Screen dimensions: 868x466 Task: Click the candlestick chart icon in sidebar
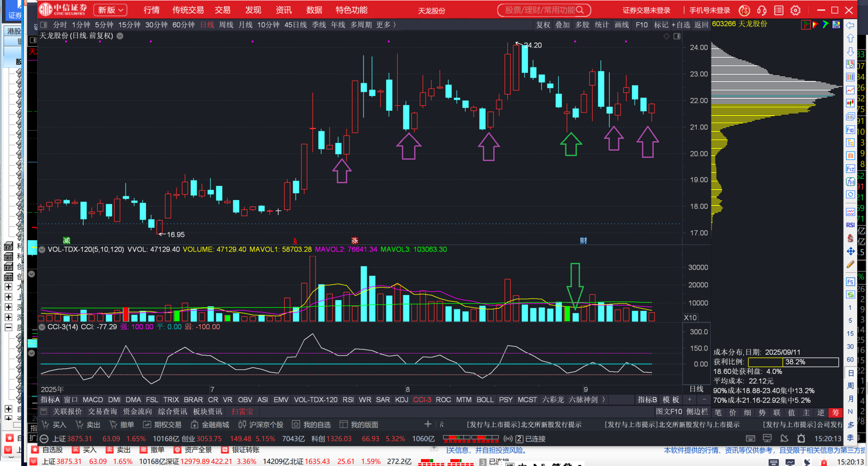tap(850, 103)
